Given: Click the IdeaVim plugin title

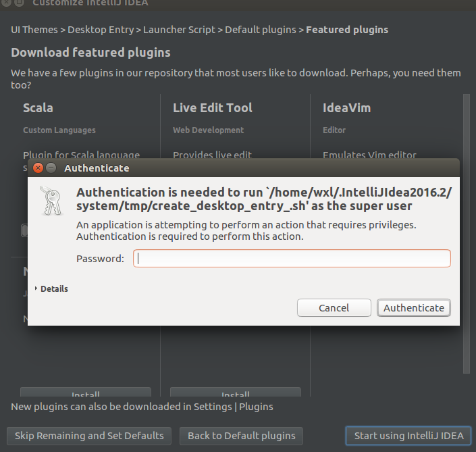Looking at the screenshot, I should (x=346, y=108).
